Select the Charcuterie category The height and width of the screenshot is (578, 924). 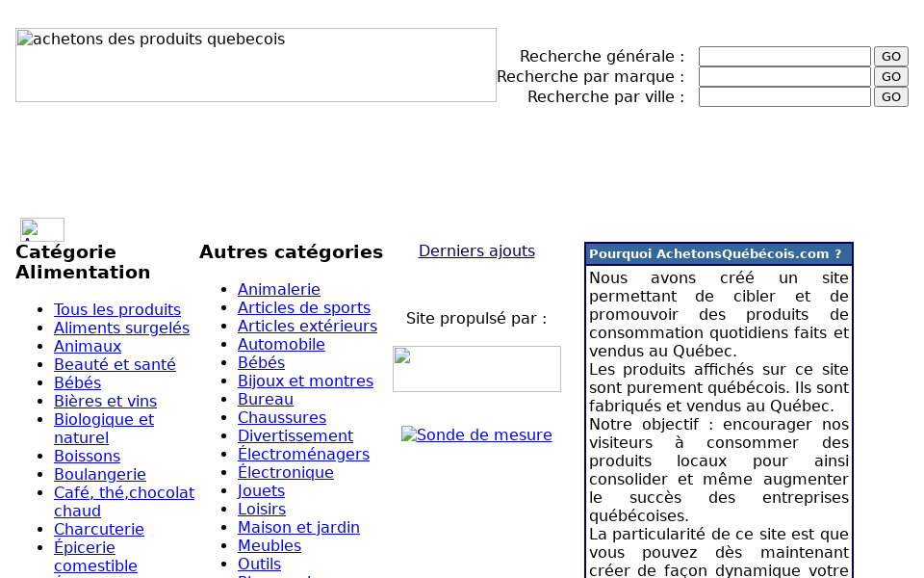(x=99, y=529)
